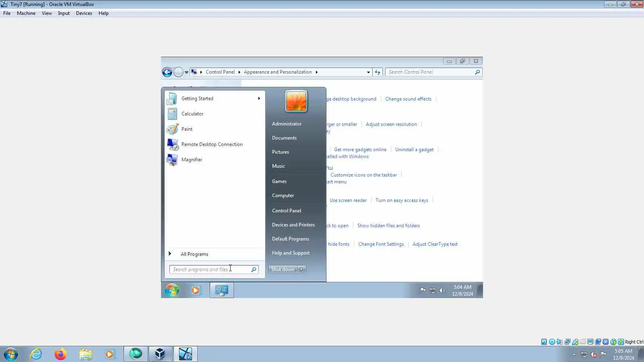The image size is (644, 362).
Task: Select the Control Panel button on guest taskbar
Action: pos(222,290)
